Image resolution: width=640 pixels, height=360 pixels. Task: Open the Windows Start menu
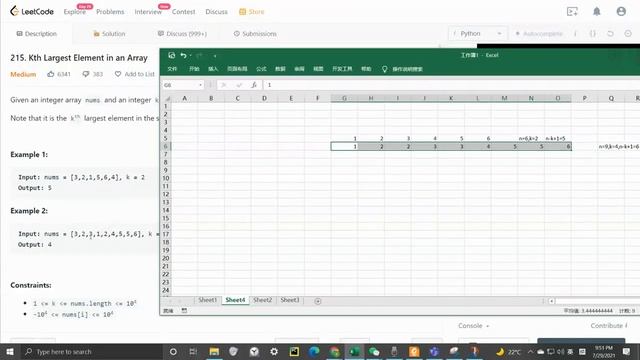point(10,351)
